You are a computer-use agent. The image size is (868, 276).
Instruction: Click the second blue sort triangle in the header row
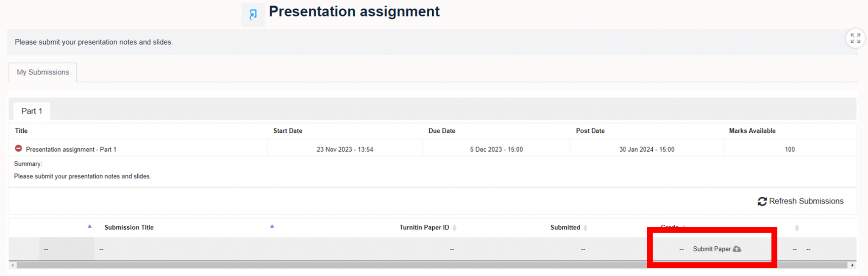point(272,226)
